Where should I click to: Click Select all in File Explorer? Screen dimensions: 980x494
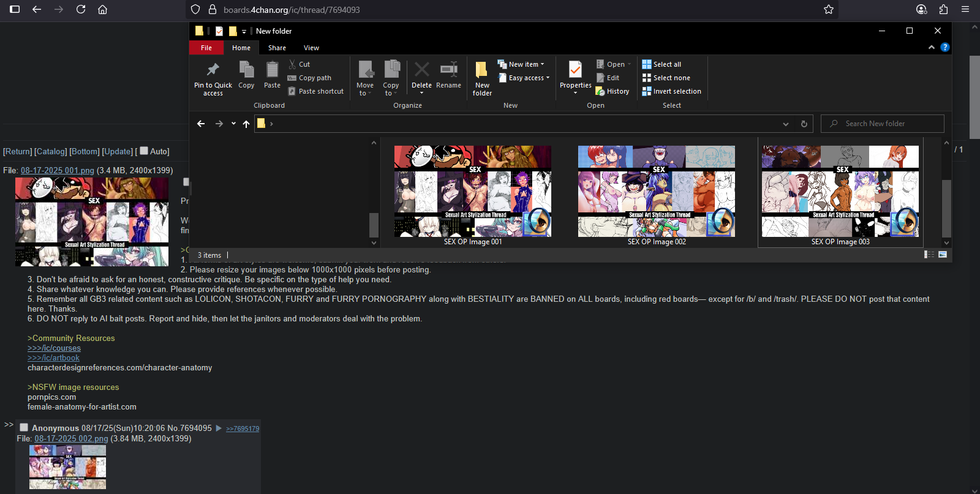tap(661, 64)
